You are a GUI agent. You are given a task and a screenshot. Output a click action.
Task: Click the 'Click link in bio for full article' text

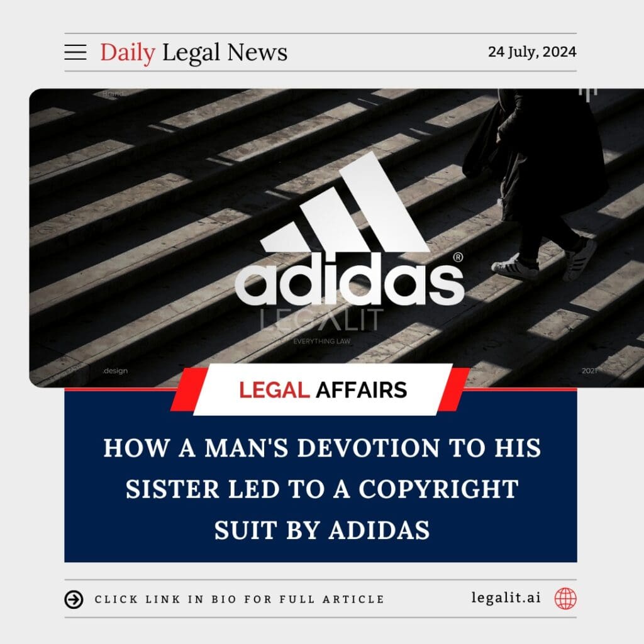[240, 599]
